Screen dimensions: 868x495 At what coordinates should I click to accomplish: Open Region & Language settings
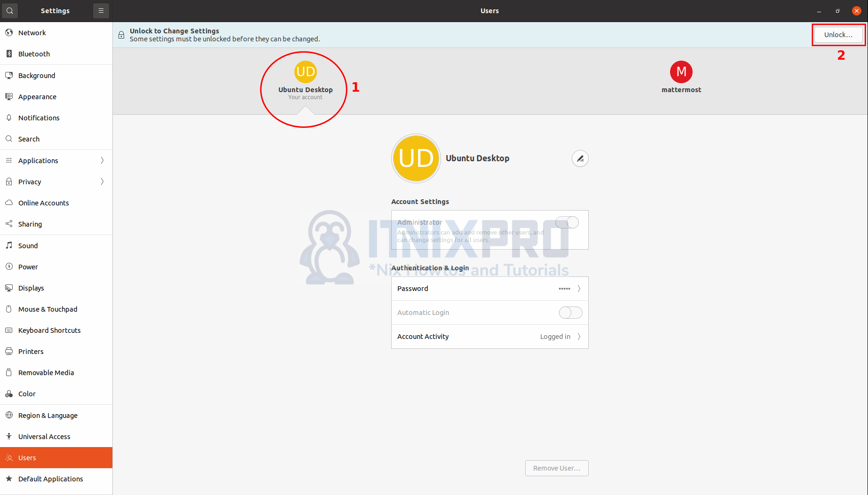pos(47,415)
